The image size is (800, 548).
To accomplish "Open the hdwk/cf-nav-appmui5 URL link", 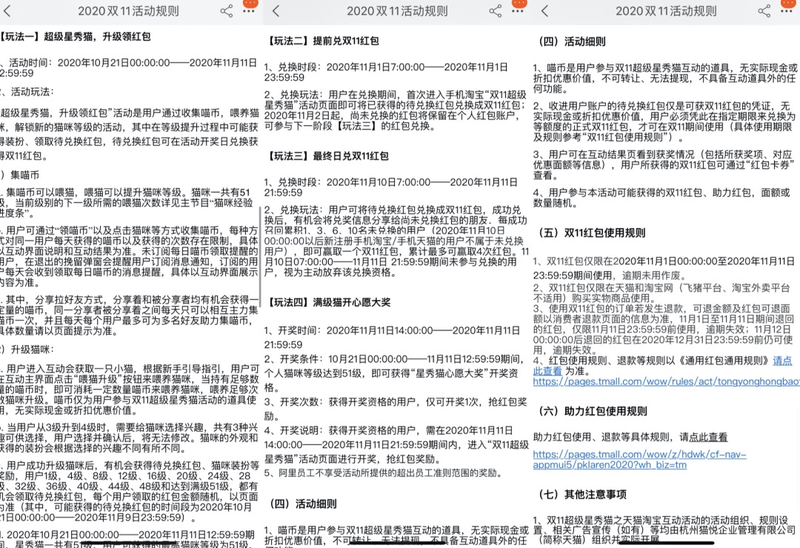I will (x=639, y=459).
